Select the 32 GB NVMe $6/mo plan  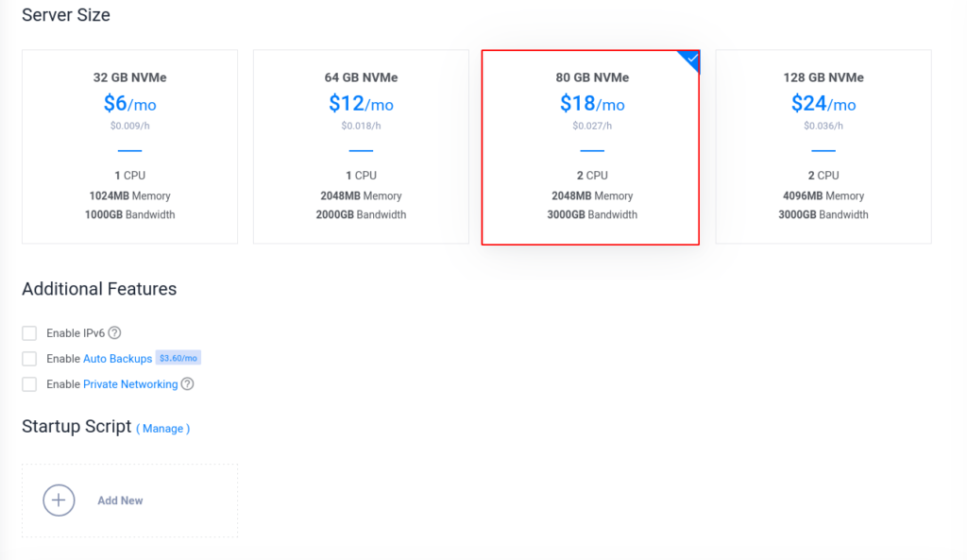(129, 146)
